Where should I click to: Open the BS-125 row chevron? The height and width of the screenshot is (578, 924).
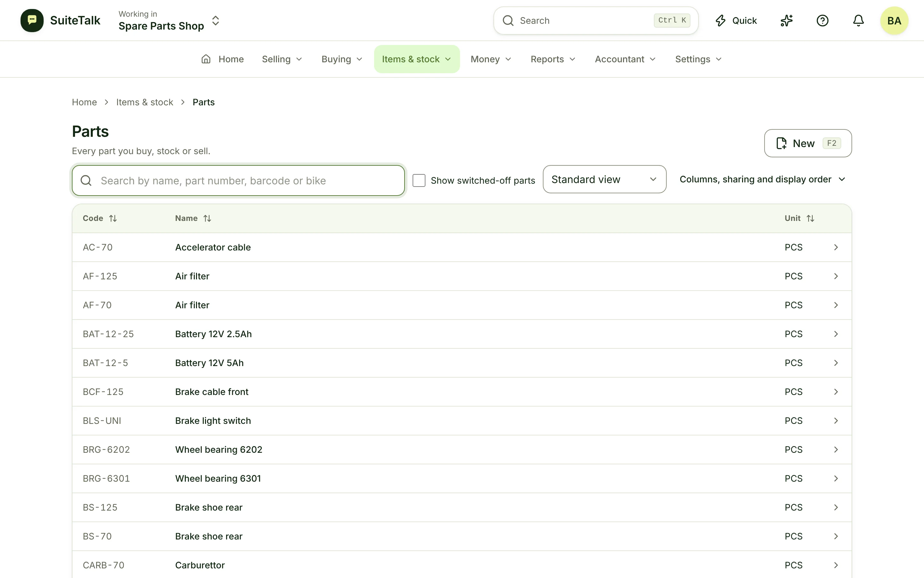836,507
